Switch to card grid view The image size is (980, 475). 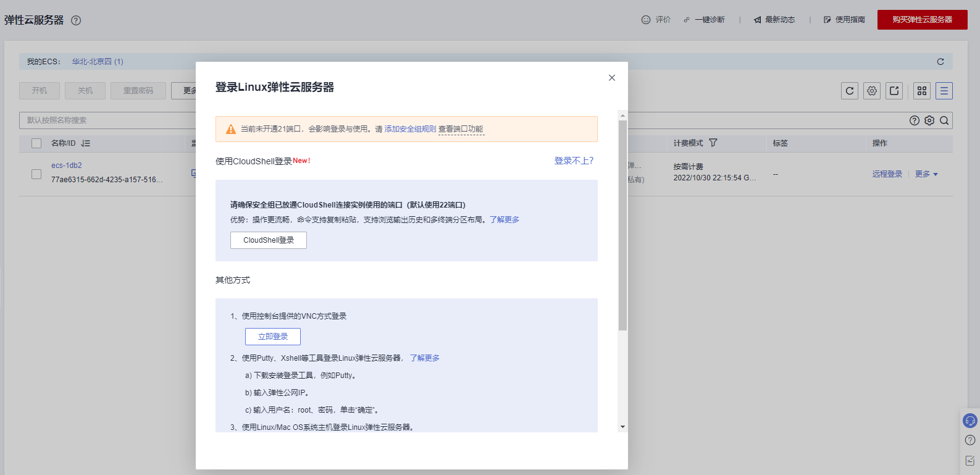tap(922, 91)
